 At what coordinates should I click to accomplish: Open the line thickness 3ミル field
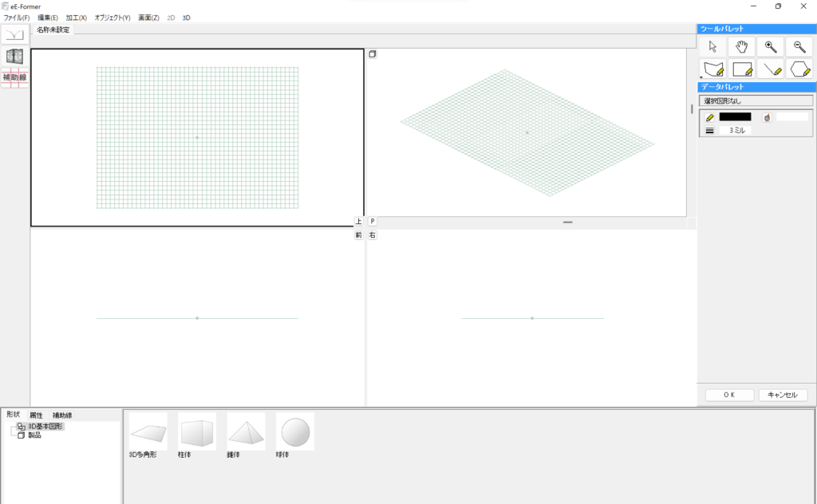click(x=735, y=130)
